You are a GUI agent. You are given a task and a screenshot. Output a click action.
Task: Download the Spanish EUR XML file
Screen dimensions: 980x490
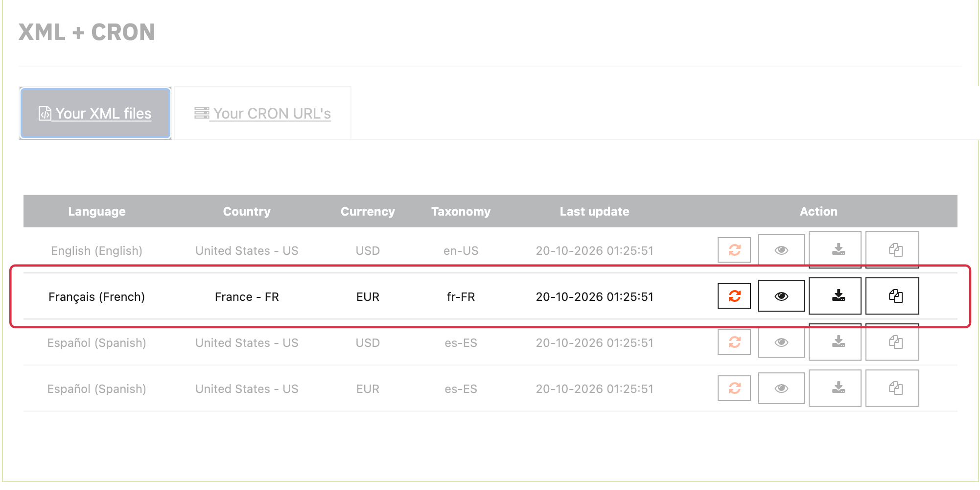tap(835, 388)
